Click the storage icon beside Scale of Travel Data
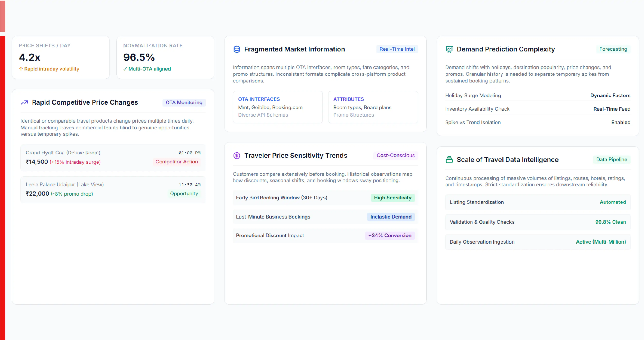This screenshot has width=644, height=340. tap(449, 160)
